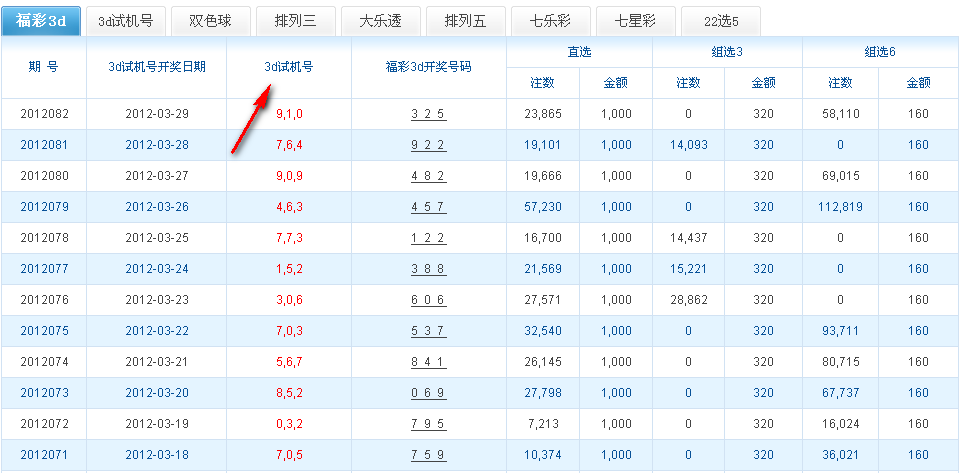964x473 pixels.
Task: Click the 组选6 header cell
Action: point(880,52)
